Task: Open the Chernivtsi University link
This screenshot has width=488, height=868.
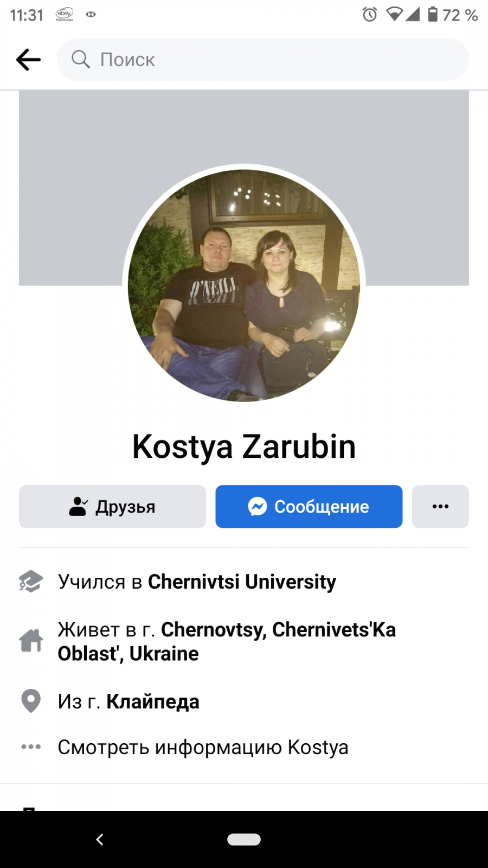Action: pos(242,582)
